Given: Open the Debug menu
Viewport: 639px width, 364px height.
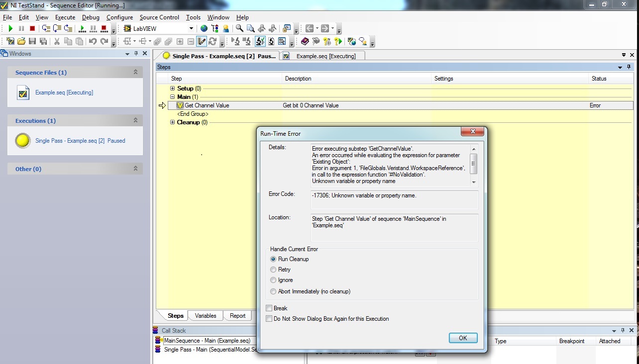Looking at the screenshot, I should 91,17.
